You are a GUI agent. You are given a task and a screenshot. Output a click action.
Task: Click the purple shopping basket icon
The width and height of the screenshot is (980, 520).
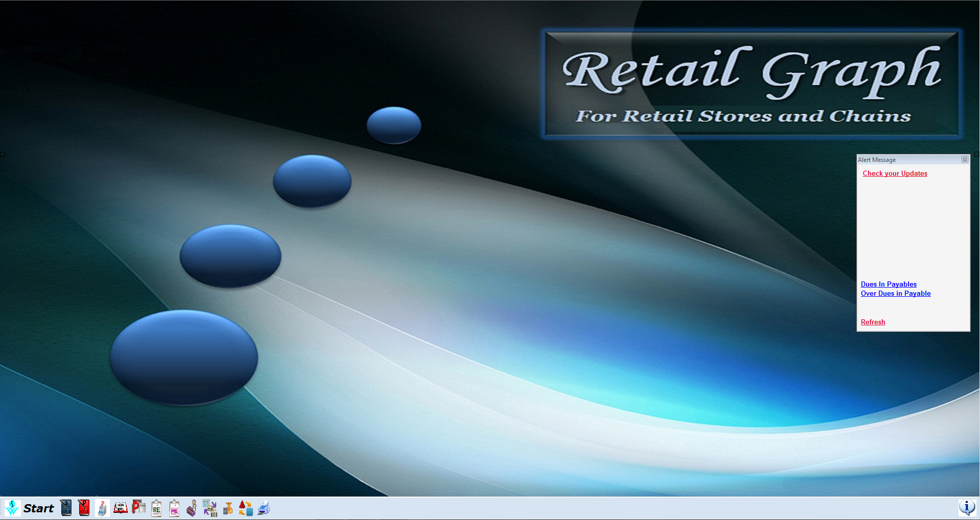point(192,508)
